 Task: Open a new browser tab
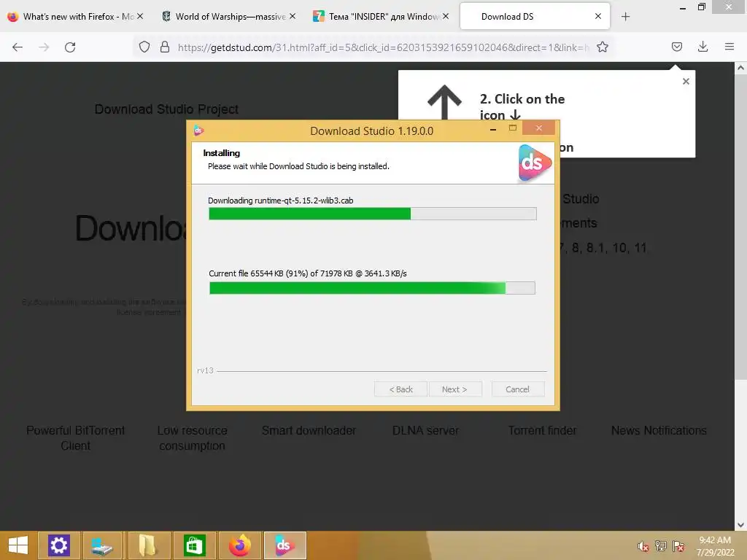click(x=625, y=17)
